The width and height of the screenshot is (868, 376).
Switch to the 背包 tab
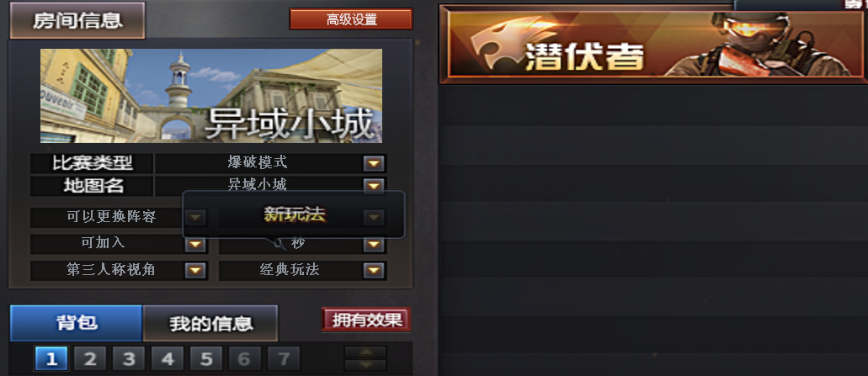click(77, 323)
